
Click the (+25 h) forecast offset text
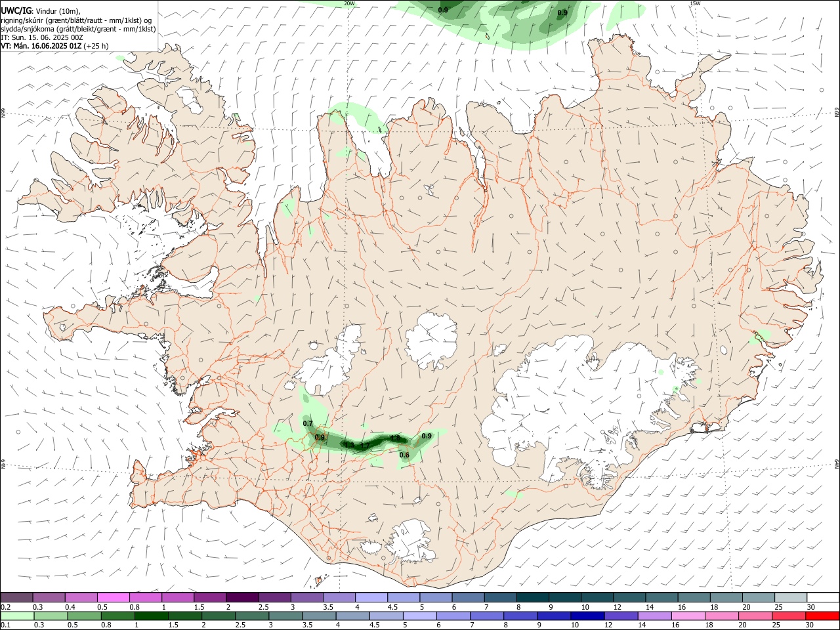pyautogui.click(x=96, y=46)
